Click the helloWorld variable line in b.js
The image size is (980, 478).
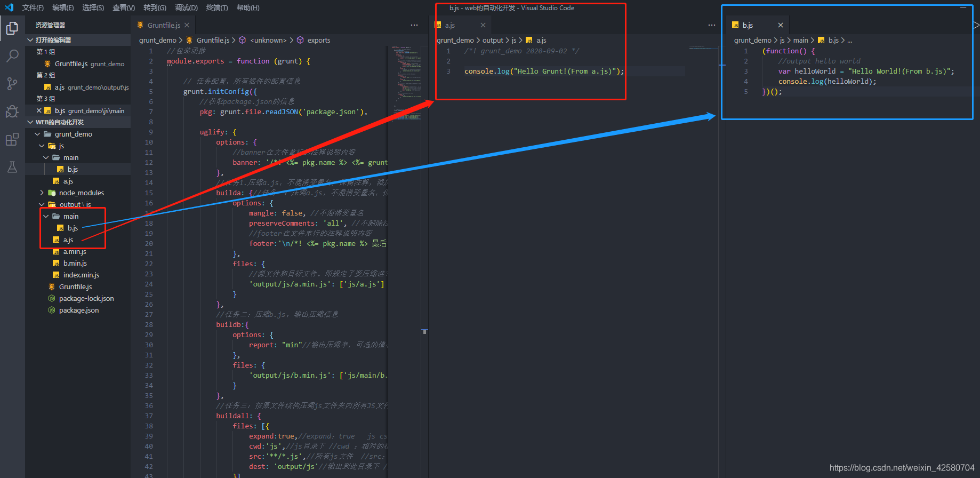click(866, 71)
